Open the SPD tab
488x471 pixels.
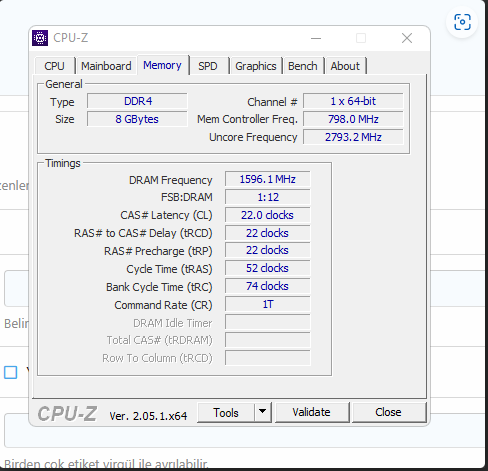pos(208,66)
